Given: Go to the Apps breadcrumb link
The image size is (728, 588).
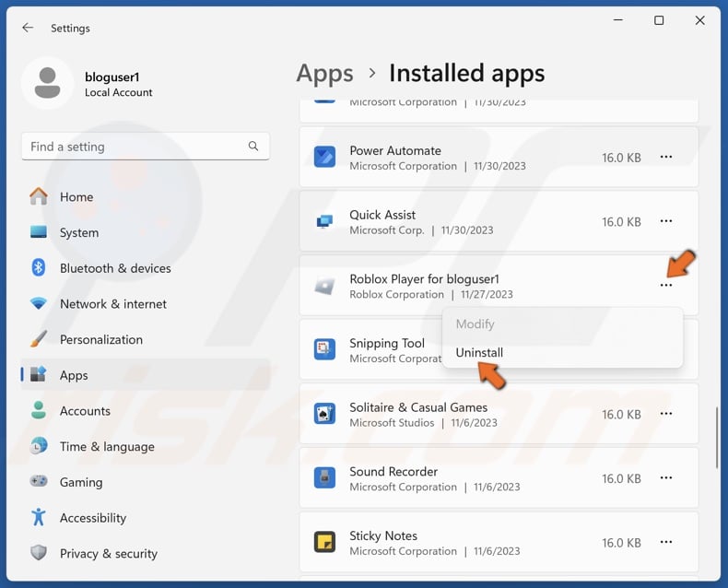Looking at the screenshot, I should pos(324,74).
